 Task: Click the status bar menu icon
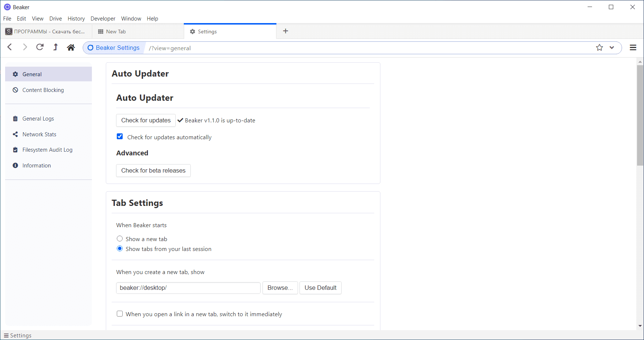[x=6, y=336]
